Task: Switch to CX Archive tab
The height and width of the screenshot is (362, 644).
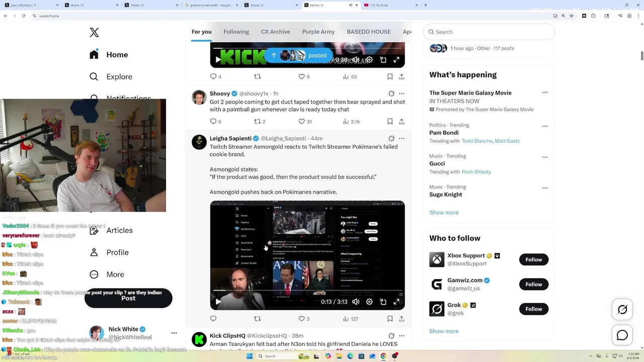Action: [x=275, y=32]
